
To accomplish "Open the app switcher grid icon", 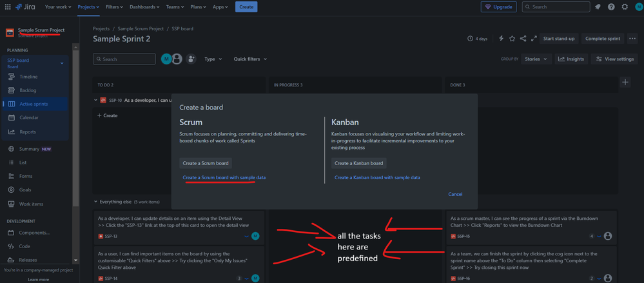I will click(x=8, y=7).
